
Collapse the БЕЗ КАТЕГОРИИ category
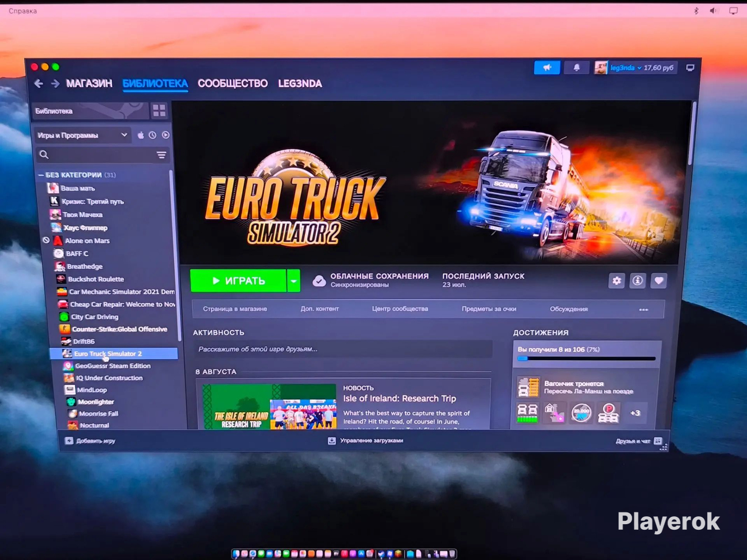coord(41,175)
